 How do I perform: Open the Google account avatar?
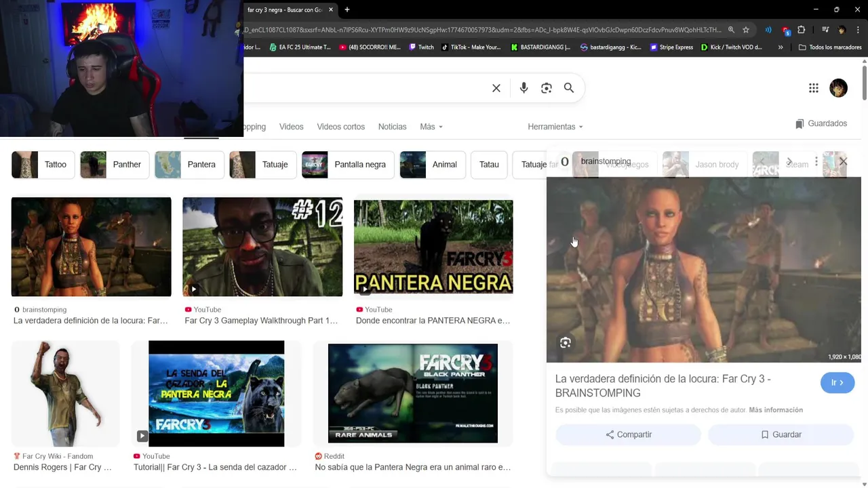(x=838, y=88)
